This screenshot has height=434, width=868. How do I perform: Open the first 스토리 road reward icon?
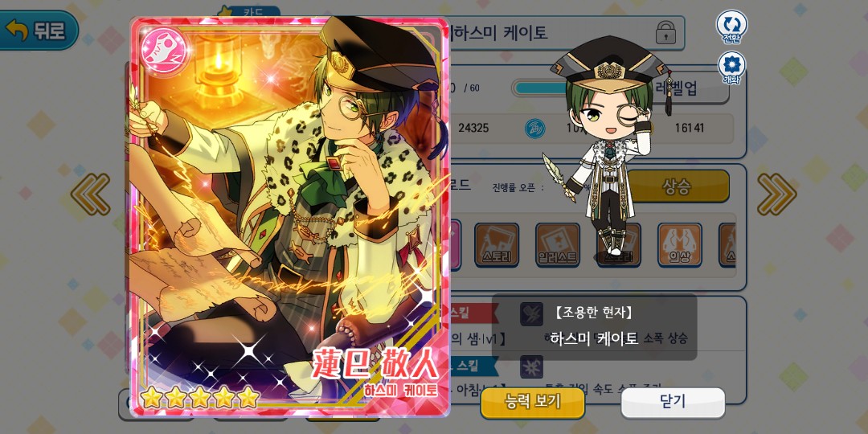pos(497,244)
